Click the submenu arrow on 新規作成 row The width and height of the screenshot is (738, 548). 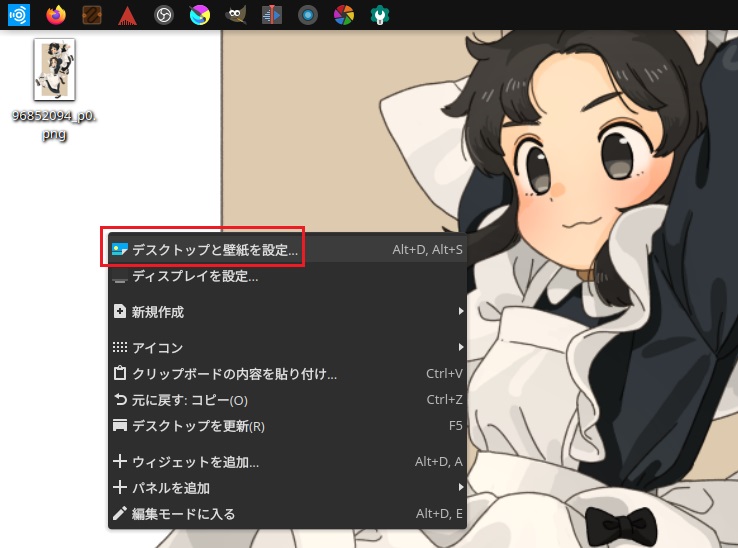(x=461, y=312)
